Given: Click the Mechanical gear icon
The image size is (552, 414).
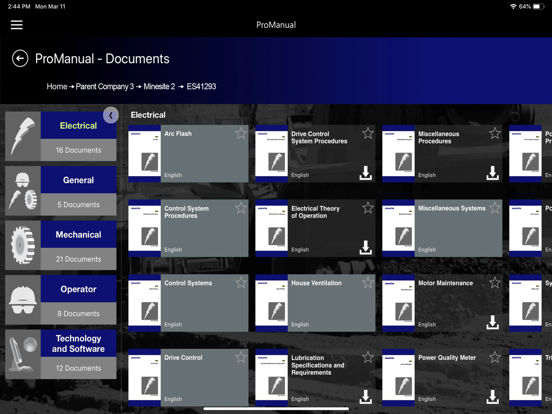Looking at the screenshot, I should (x=23, y=245).
